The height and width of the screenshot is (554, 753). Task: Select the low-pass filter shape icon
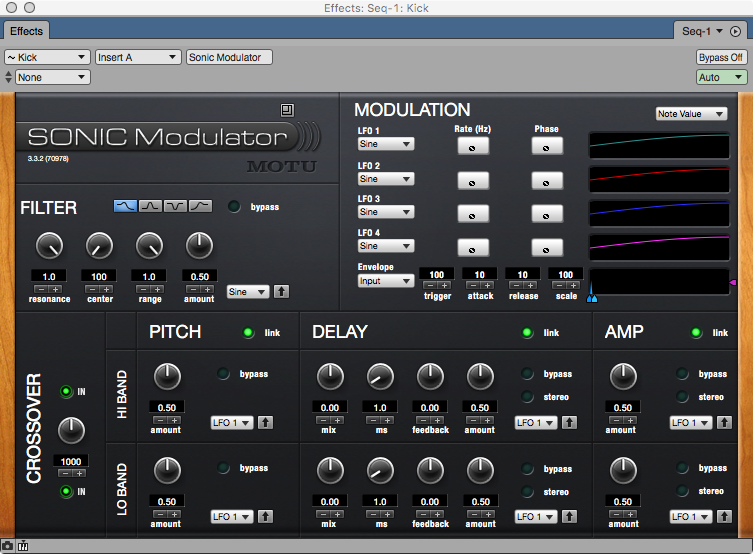click(125, 206)
